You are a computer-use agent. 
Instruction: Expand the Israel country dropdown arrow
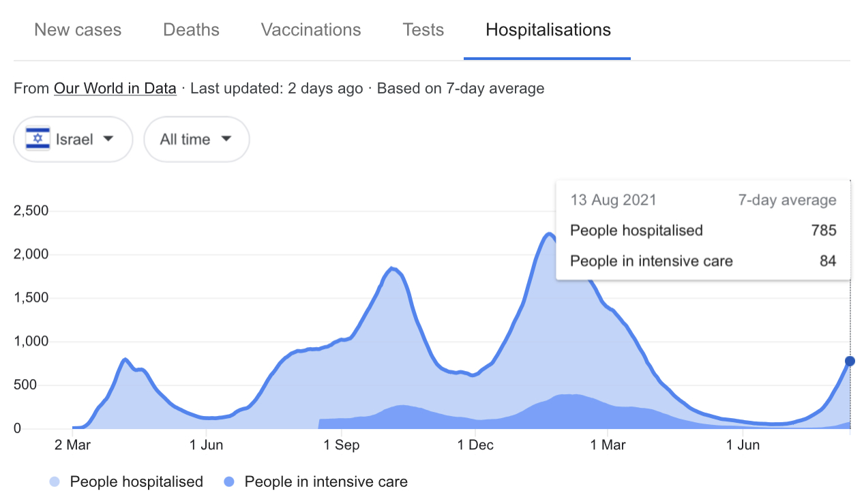[x=108, y=139]
